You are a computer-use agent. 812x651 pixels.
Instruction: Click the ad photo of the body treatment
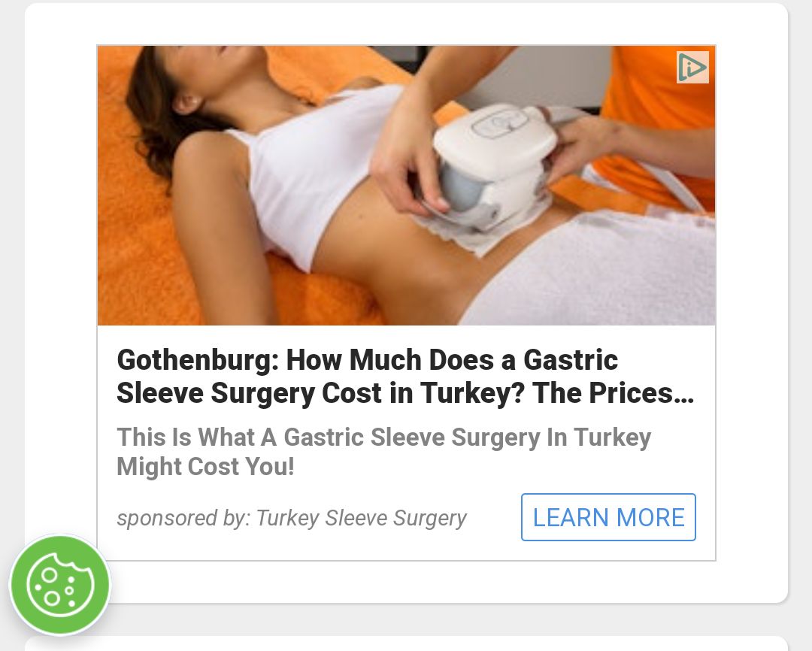click(x=407, y=186)
